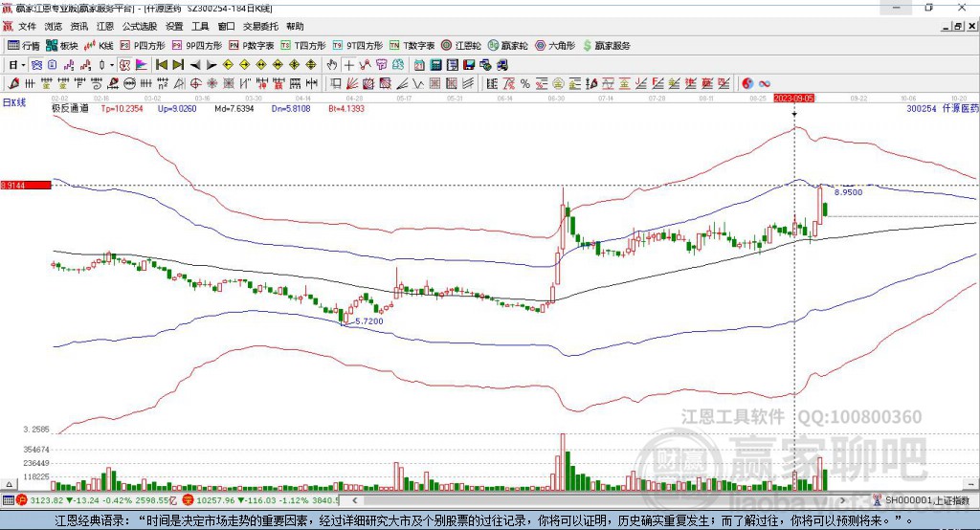Image resolution: width=980 pixels, height=530 pixels.
Task: Toggle the highlighted red pattern icon
Action: (124, 65)
